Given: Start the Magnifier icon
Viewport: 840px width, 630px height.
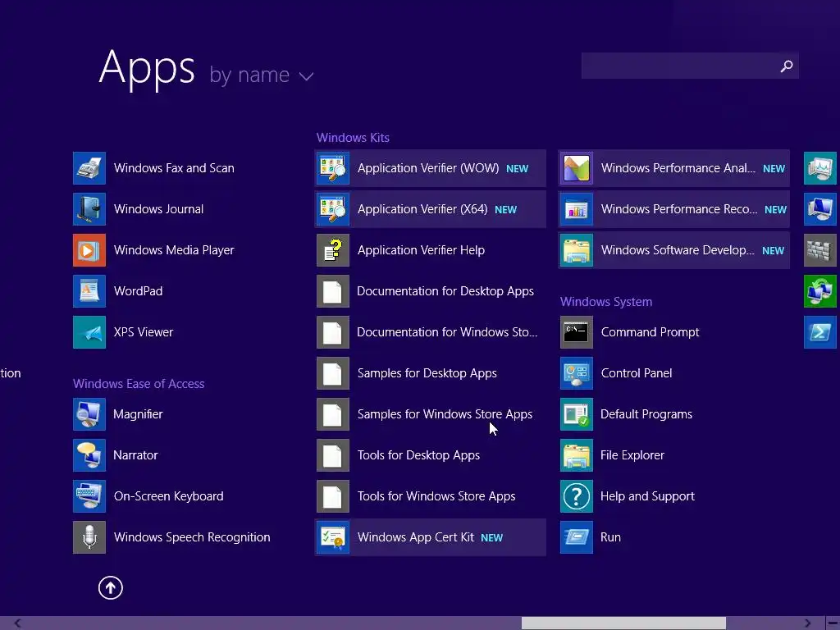Looking at the screenshot, I should [89, 414].
